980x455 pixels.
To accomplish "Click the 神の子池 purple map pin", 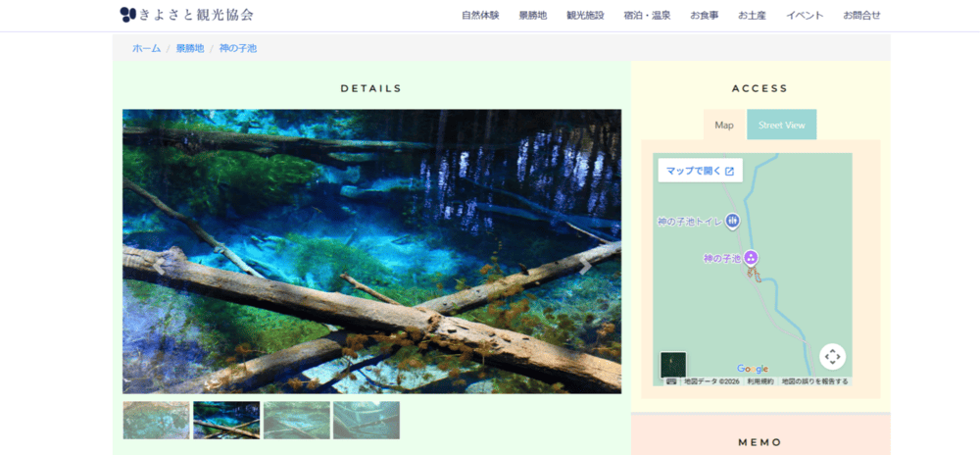I will click(751, 259).
